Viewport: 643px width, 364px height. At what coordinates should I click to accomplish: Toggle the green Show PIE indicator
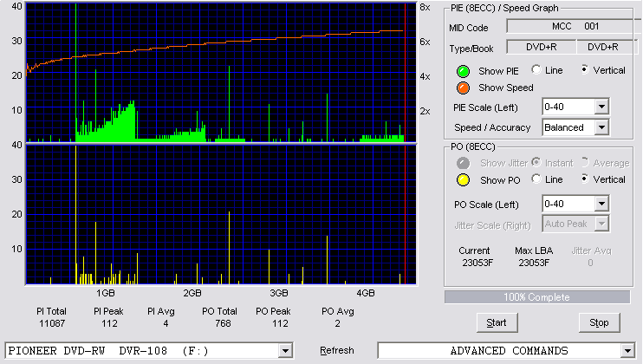pyautogui.click(x=463, y=71)
